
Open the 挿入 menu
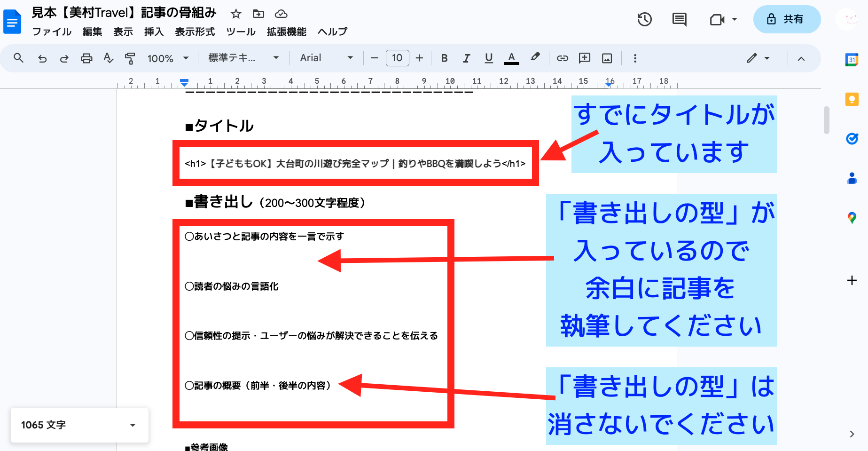(154, 32)
